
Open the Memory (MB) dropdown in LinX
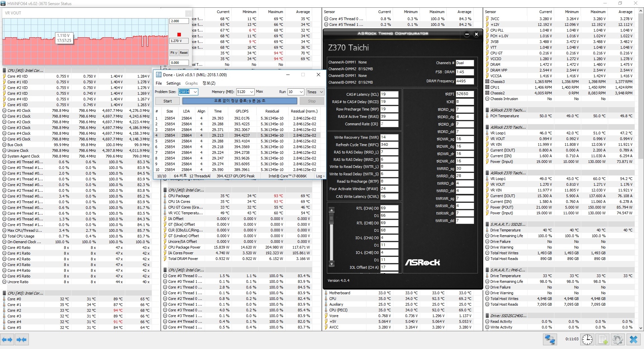(x=251, y=92)
